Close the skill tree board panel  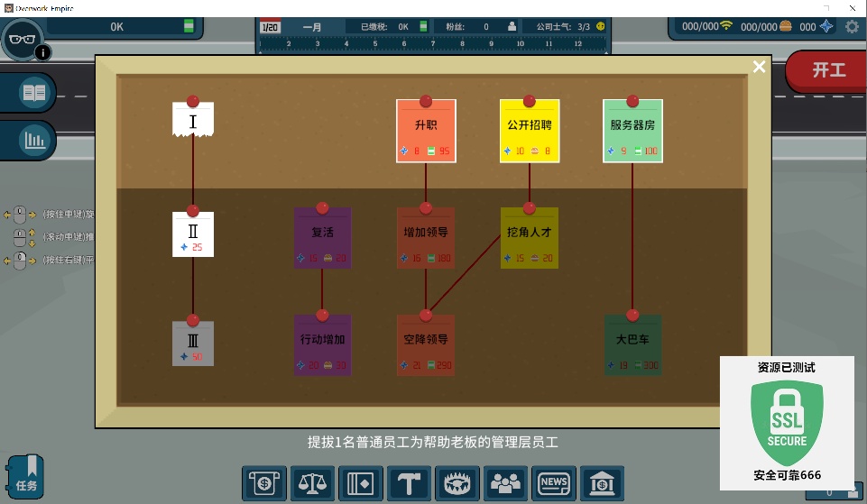coord(759,67)
